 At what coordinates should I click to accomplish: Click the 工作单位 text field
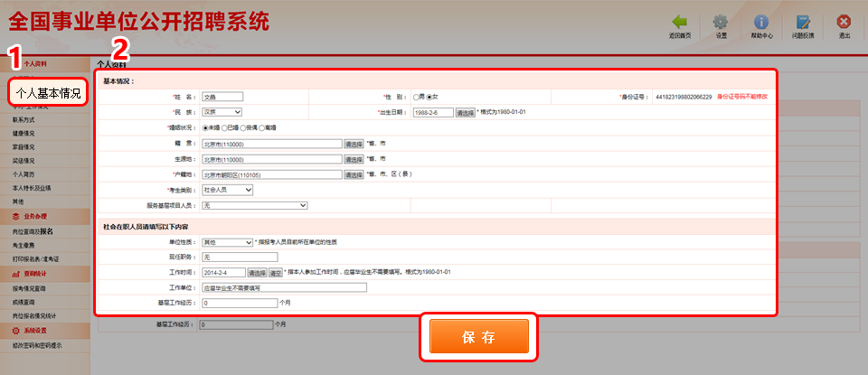click(284, 287)
